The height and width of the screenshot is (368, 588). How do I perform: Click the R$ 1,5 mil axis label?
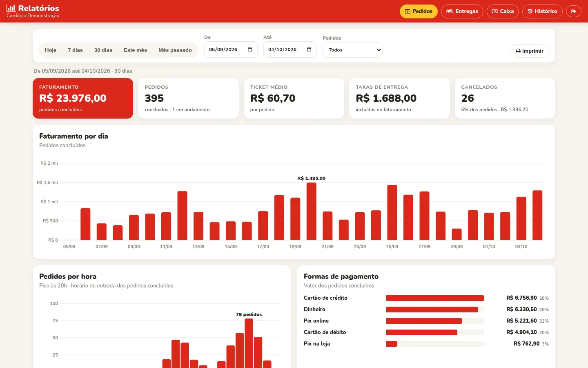coord(47,182)
